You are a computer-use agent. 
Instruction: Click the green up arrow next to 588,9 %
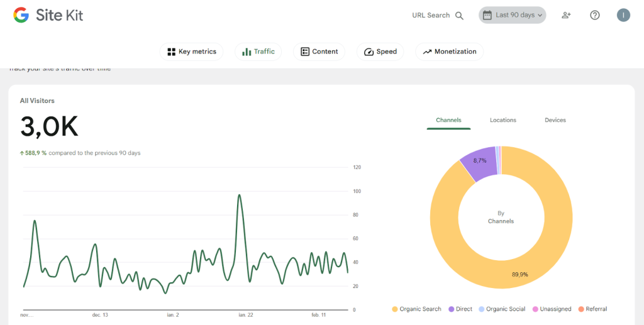pos(22,153)
